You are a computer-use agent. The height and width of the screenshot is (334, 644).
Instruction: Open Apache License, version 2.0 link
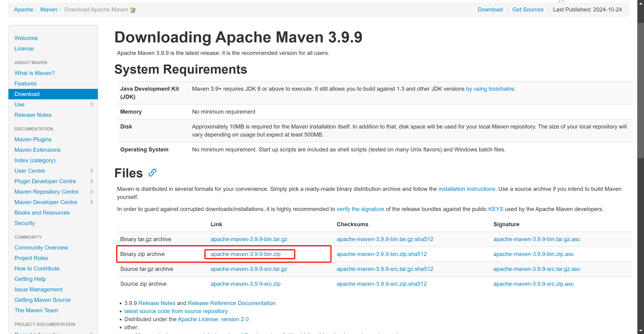(x=213, y=319)
